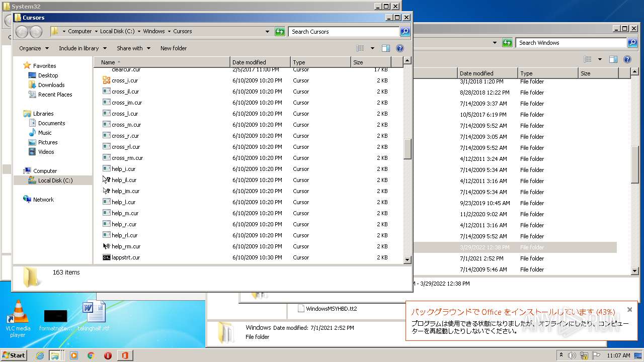Viewport: 644px width, 362px height.
Task: Open views dropdown arrow in Cursors toolbar
Action: click(x=372, y=48)
